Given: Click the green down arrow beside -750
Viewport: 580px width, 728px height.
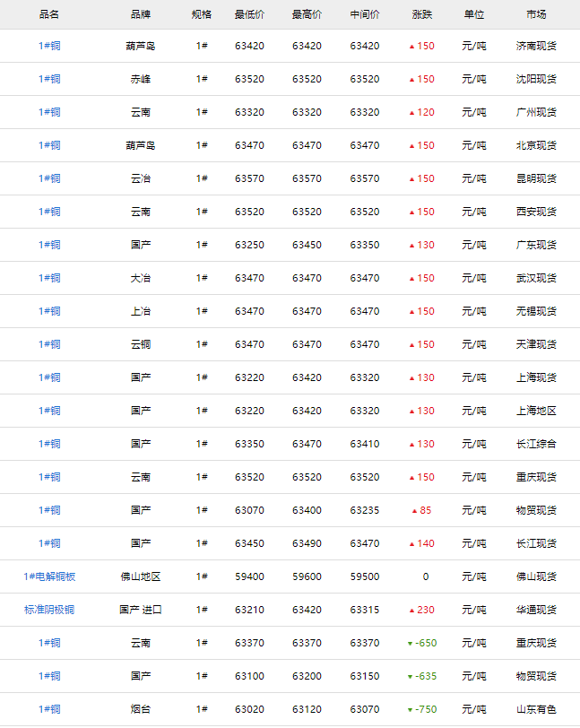Looking at the screenshot, I should pos(410,710).
